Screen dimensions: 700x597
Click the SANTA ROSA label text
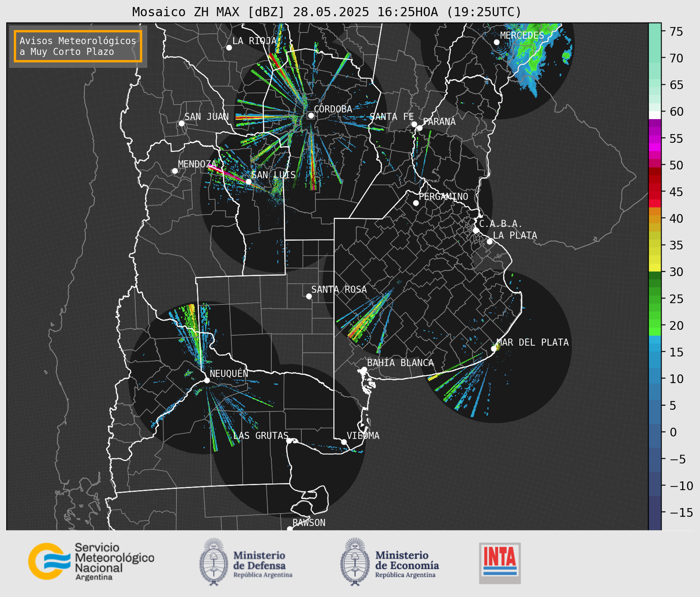(x=339, y=289)
